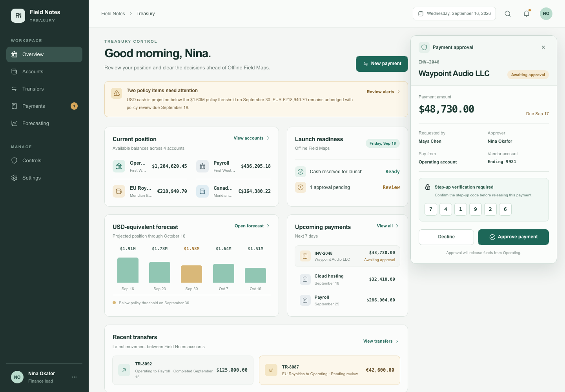Open Forecasting in the sidebar
This screenshot has width=565, height=392.
pos(44,123)
